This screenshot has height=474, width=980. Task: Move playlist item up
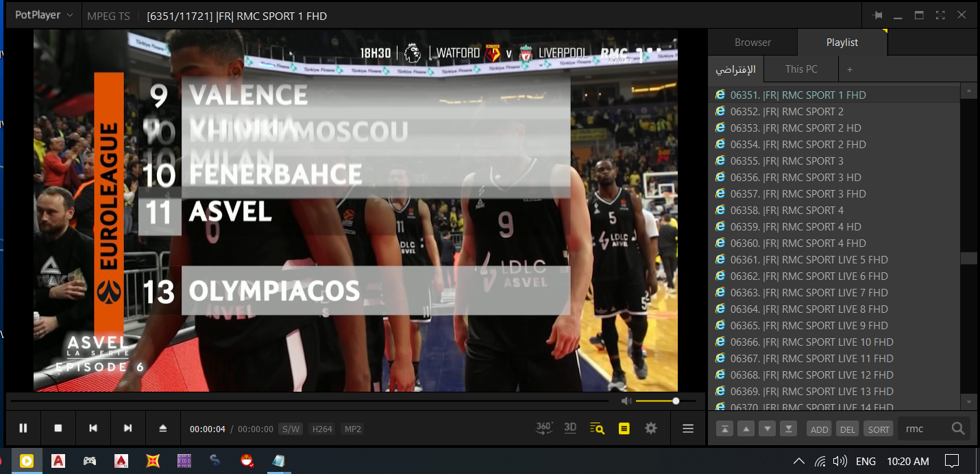[x=746, y=429]
